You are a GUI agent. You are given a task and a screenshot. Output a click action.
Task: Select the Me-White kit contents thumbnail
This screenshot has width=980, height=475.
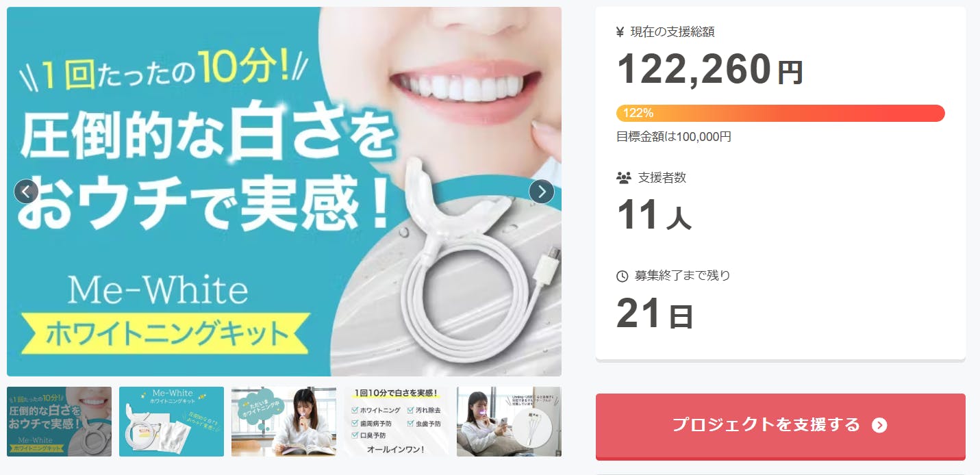tap(171, 422)
